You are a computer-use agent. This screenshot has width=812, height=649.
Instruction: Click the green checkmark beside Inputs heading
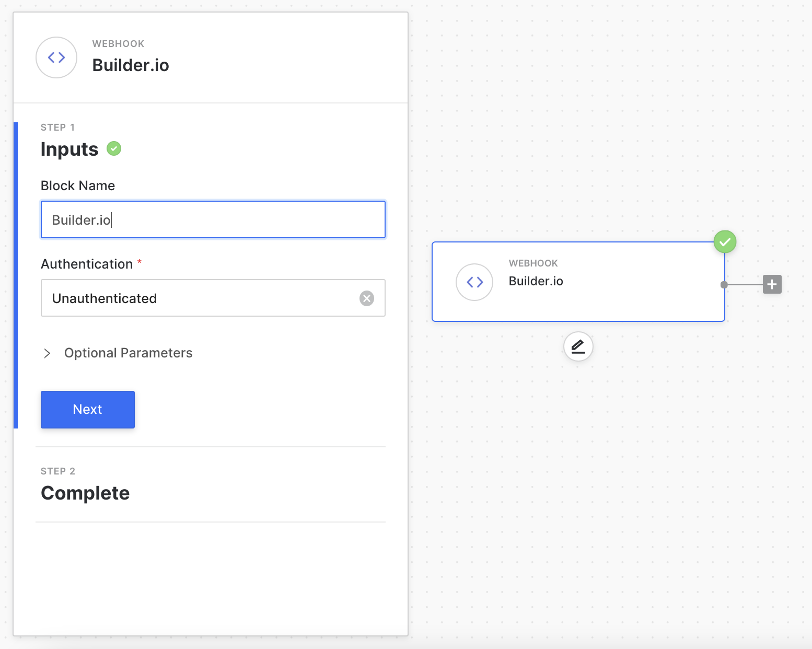(114, 149)
